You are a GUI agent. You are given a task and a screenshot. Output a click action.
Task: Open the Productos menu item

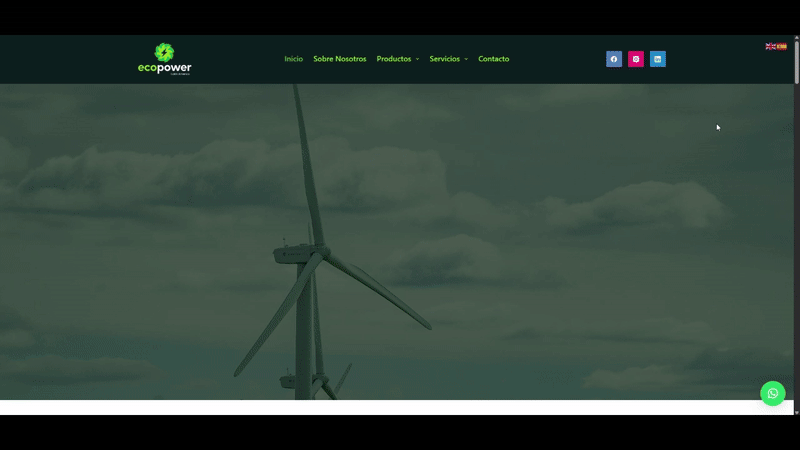coord(394,59)
